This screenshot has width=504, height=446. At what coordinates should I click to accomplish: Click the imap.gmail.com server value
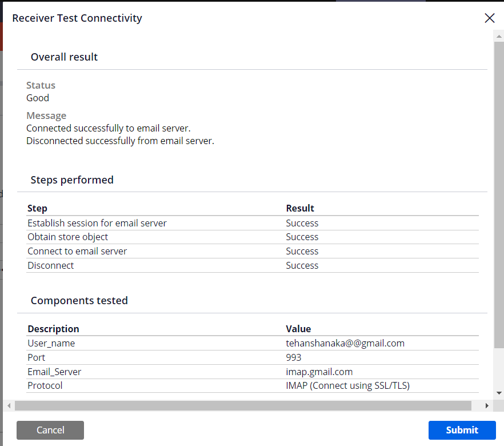click(x=319, y=372)
